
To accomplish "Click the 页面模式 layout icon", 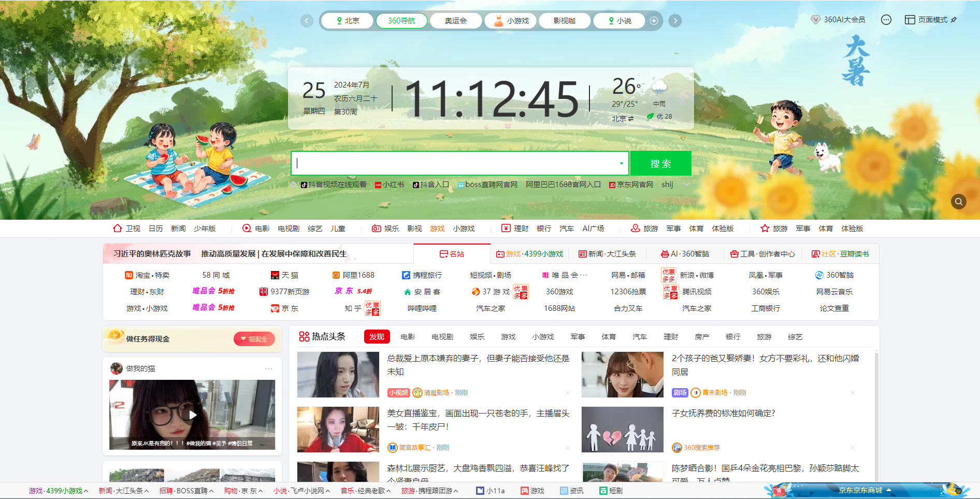I will 910,20.
